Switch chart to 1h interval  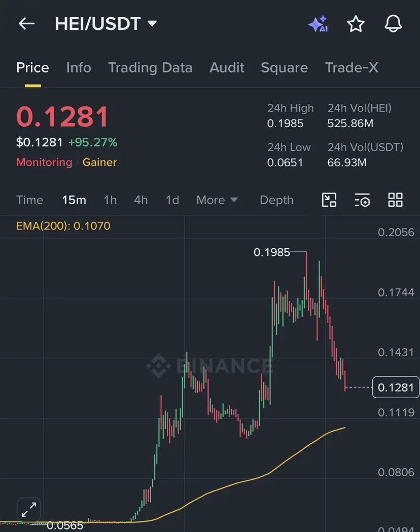[111, 200]
